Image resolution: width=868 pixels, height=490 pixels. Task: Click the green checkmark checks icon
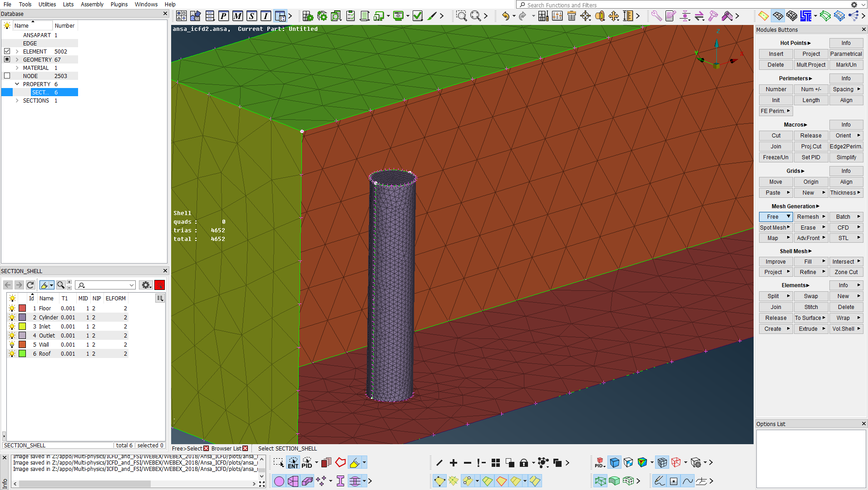coord(418,16)
